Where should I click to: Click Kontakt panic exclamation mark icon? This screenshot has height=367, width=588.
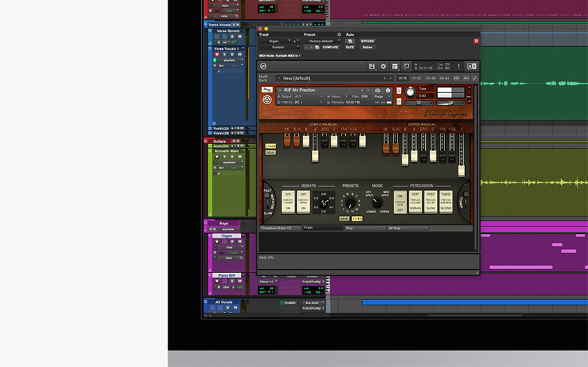click(458, 66)
